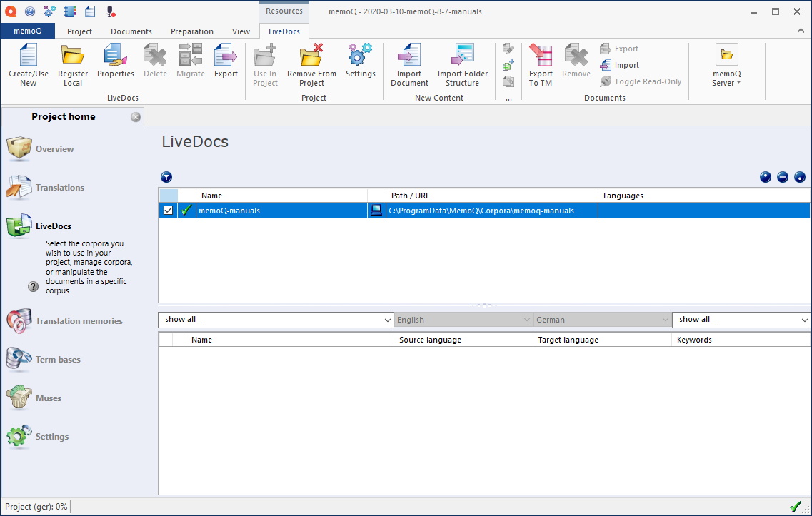Click the help question mark in sidebar

[x=33, y=286]
